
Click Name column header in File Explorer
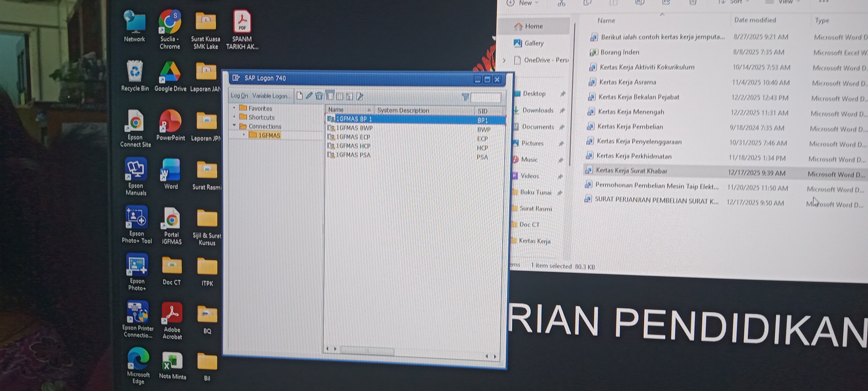click(x=606, y=21)
